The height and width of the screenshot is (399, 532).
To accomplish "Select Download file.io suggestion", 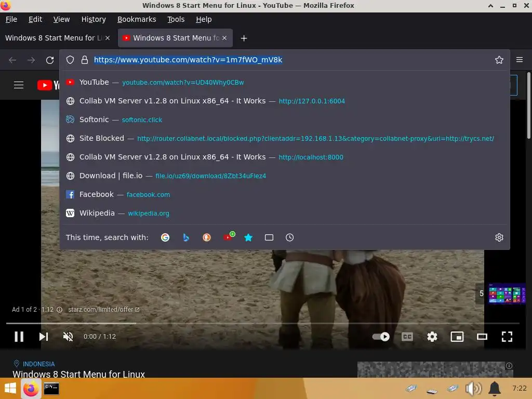I will click(284, 176).
